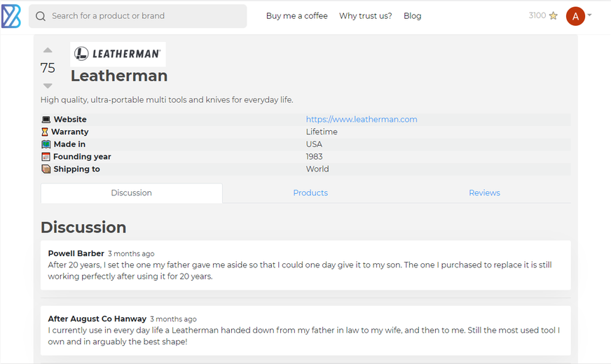Screen dimensions: 611x364
Task: Click the Warranty hourglass icon
Action: 45,132
